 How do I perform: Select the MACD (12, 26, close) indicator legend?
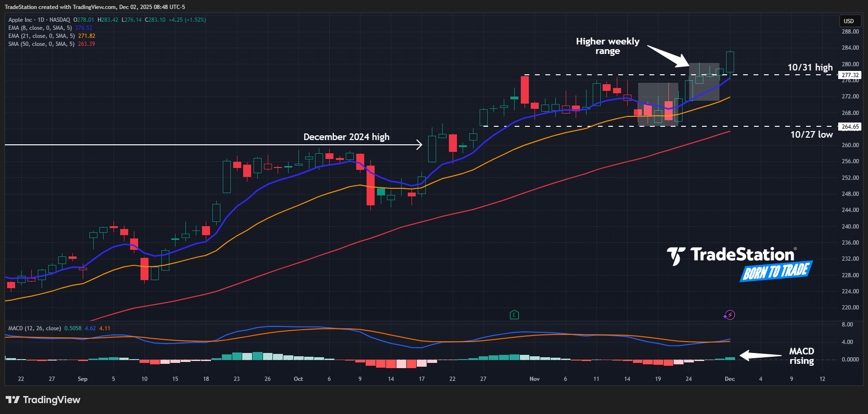point(35,328)
